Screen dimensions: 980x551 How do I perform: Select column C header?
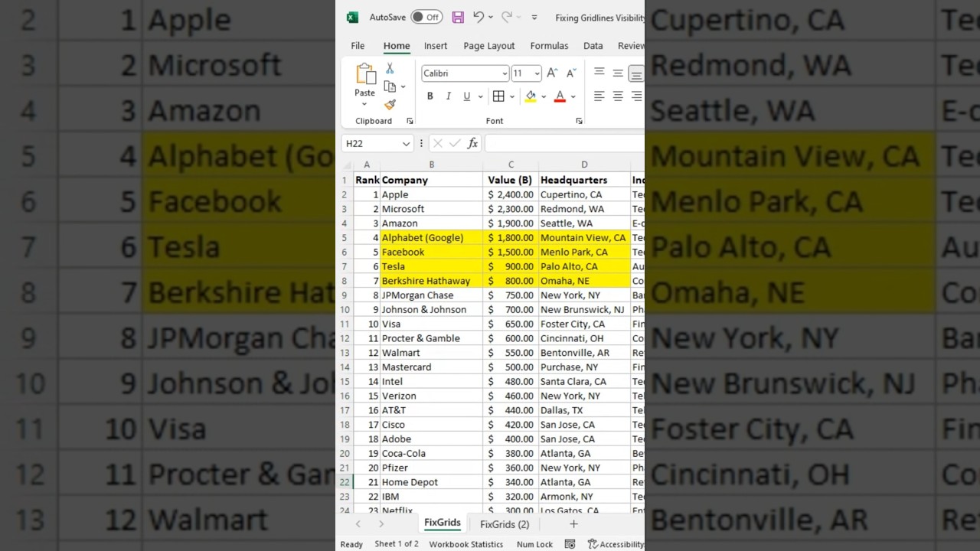click(x=511, y=165)
